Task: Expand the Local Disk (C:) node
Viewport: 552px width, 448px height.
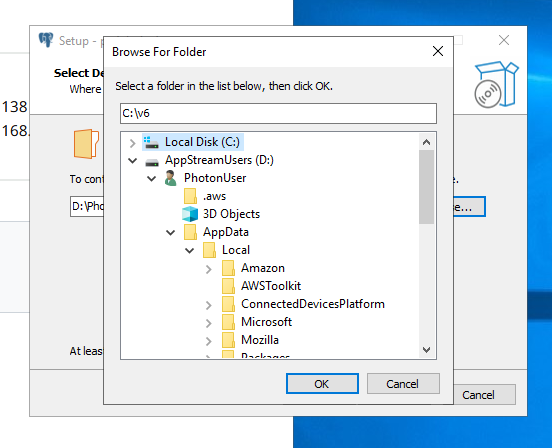Action: coord(132,143)
